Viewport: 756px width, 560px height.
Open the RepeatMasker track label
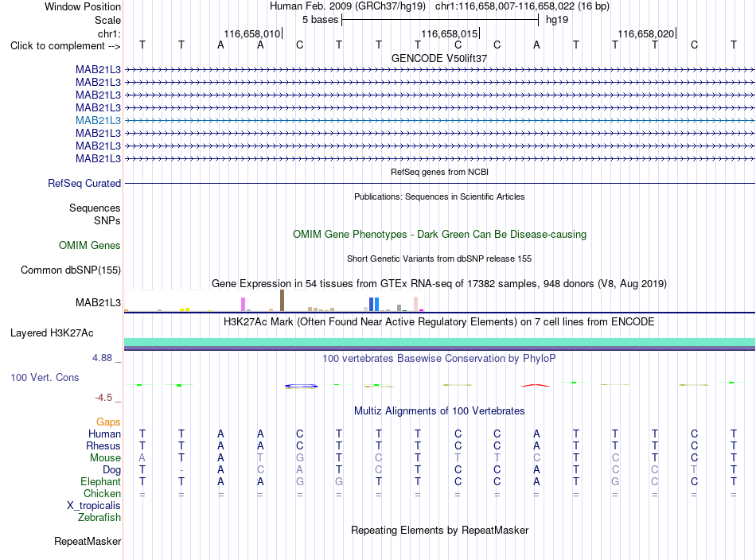click(x=88, y=541)
